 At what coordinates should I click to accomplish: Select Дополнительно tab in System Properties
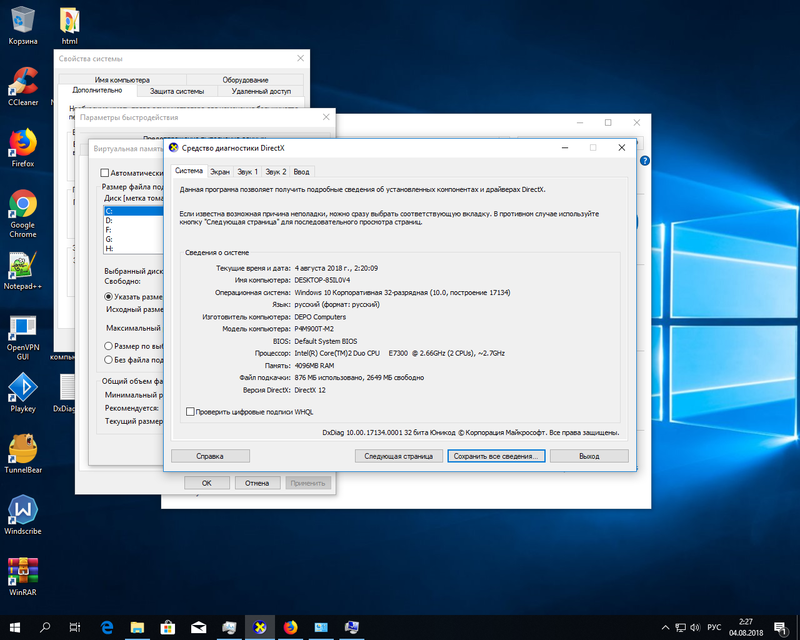97,90
